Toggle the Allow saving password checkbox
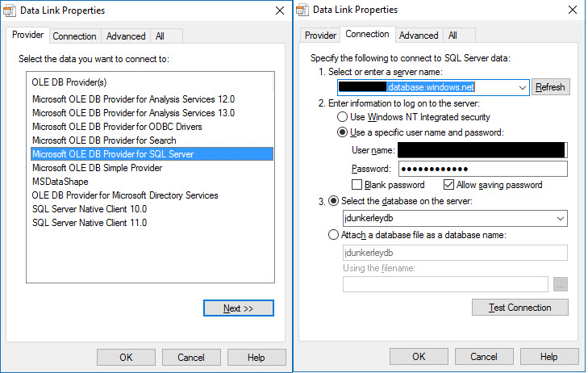The width and height of the screenshot is (588, 373). 450,185
